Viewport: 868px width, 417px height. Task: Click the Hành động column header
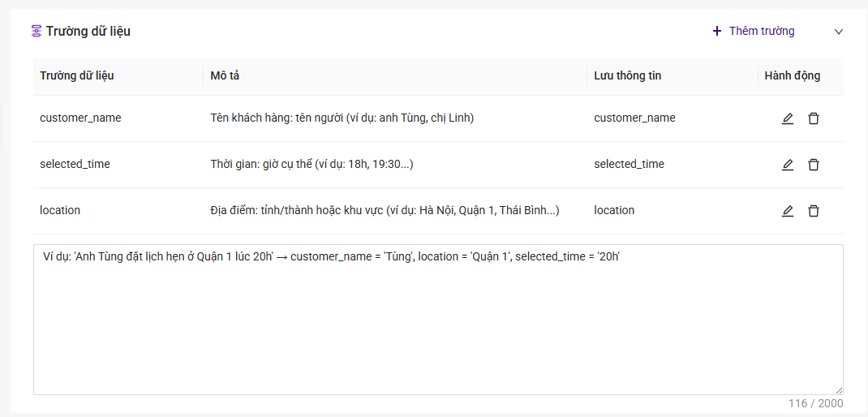(793, 76)
